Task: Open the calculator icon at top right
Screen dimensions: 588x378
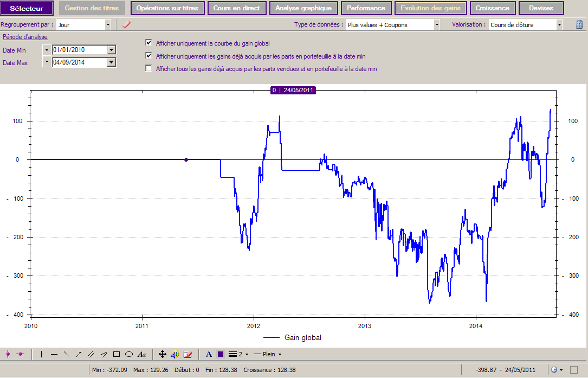Action: point(579,24)
